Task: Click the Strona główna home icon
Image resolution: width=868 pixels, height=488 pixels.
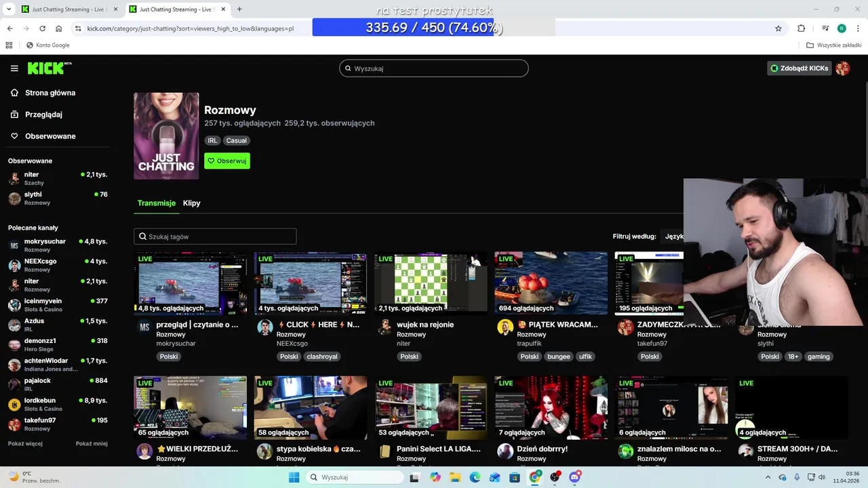Action: [14, 93]
